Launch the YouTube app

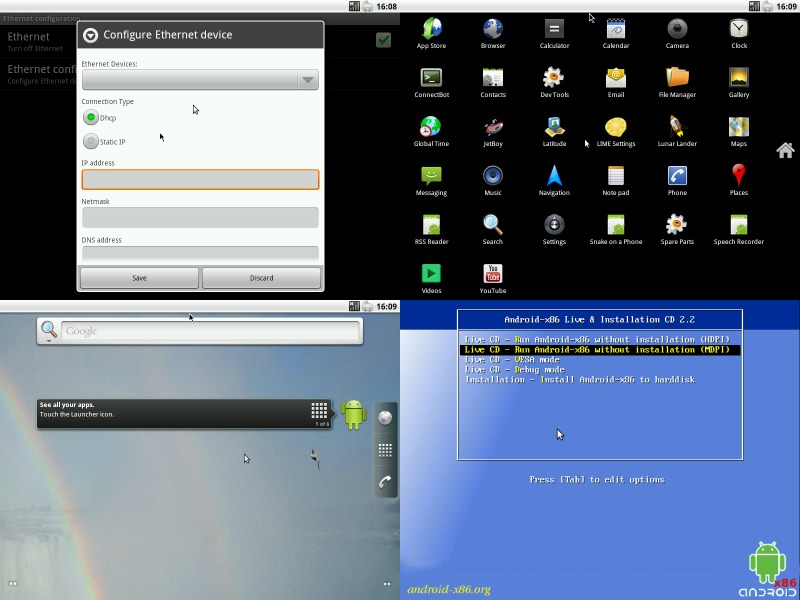tap(493, 278)
